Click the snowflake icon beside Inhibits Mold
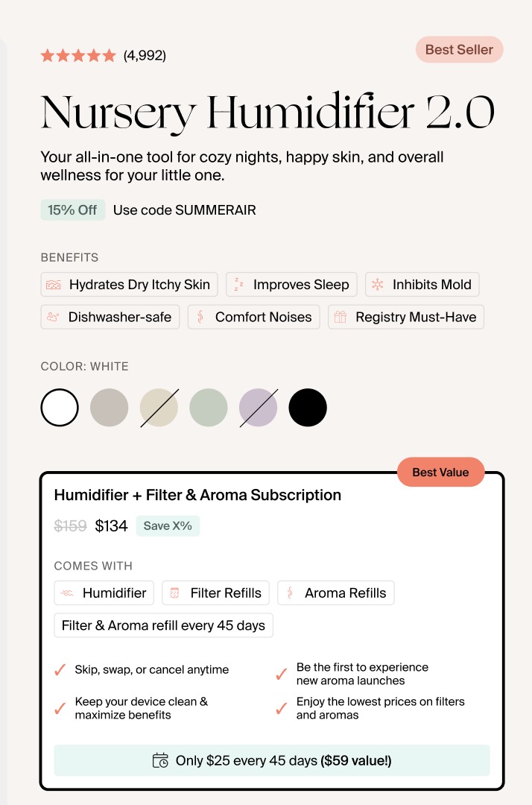Image resolution: width=532 pixels, height=805 pixels. 379,284
